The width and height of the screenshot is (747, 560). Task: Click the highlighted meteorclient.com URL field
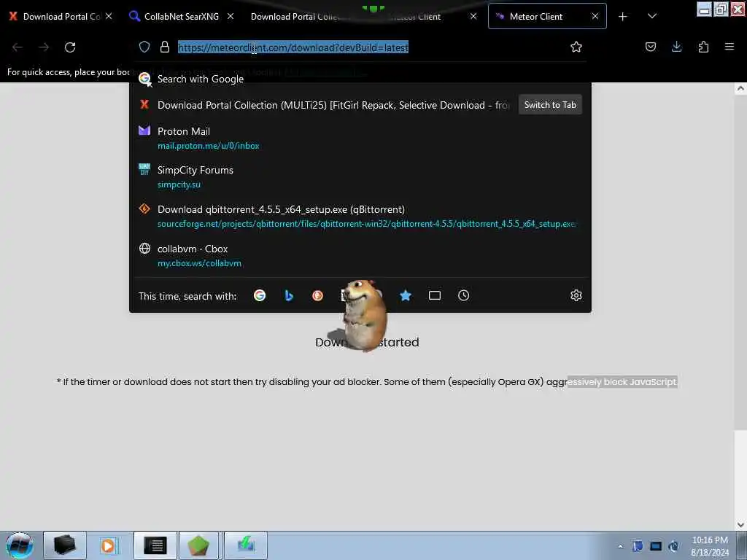tap(293, 47)
